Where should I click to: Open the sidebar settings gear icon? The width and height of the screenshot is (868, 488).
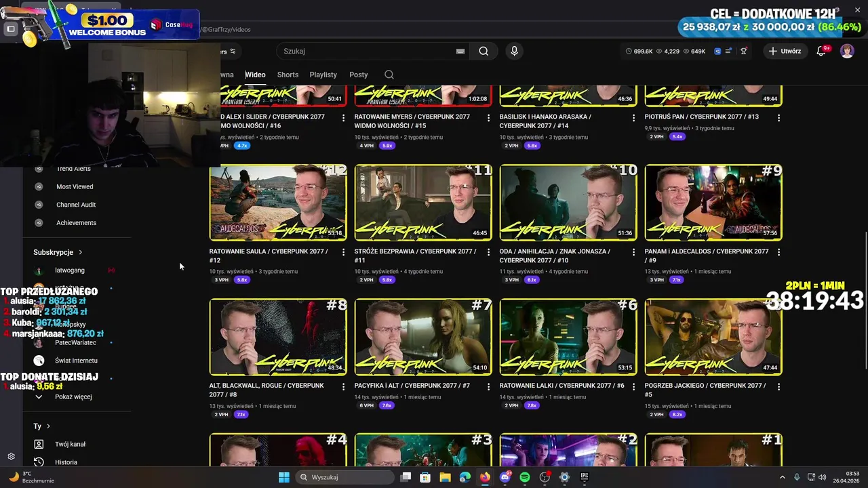click(11, 457)
